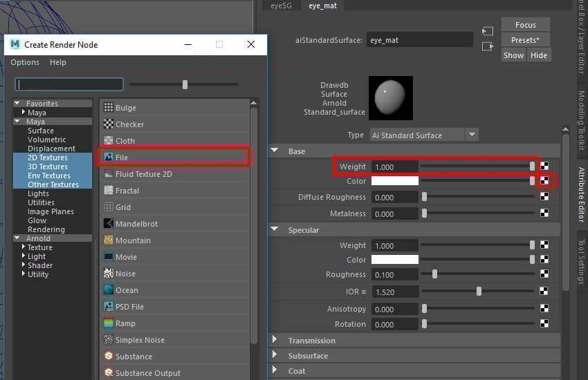Switch to the eyeSG tab
The height and width of the screenshot is (380, 588).
pyautogui.click(x=281, y=6)
